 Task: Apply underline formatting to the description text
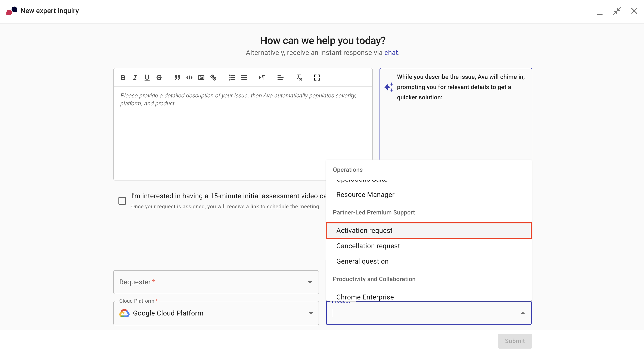point(147,78)
